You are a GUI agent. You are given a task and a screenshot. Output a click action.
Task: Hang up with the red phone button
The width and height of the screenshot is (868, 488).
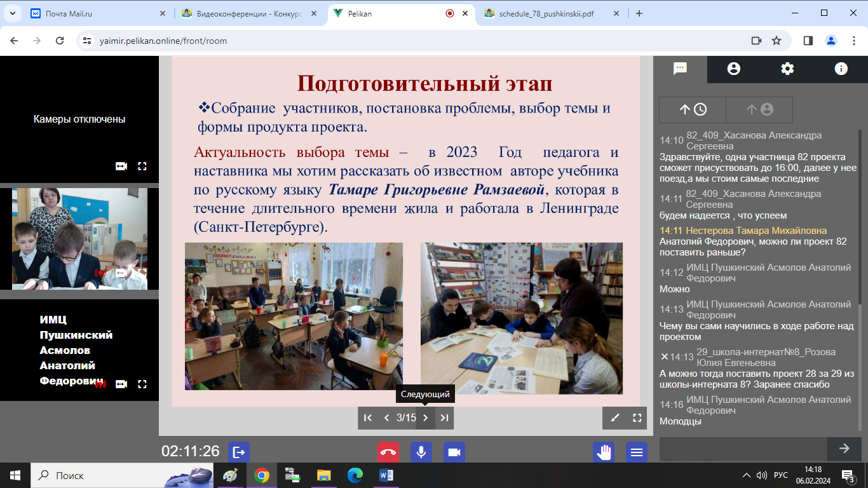388,452
